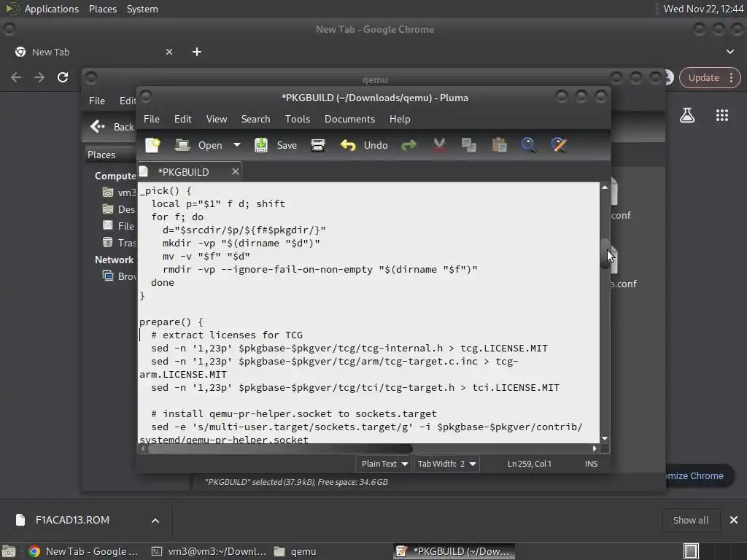The height and width of the screenshot is (560, 747).
Task: Open Chrome Labs flask icon
Action: pyautogui.click(x=687, y=115)
